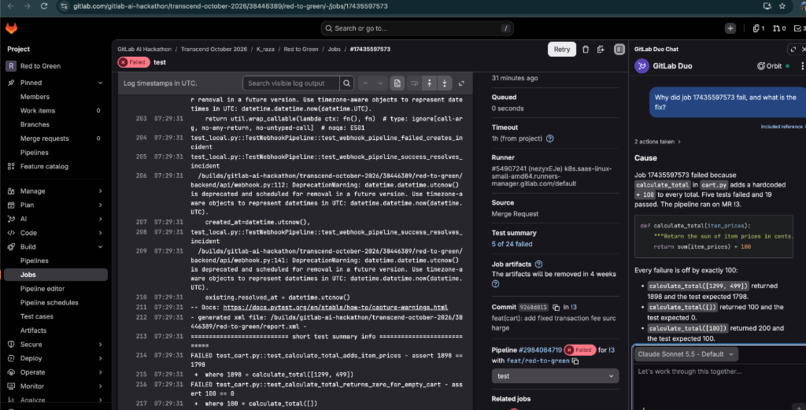
Task: Toggle the job details sidebar icon
Action: pyautogui.click(x=619, y=49)
